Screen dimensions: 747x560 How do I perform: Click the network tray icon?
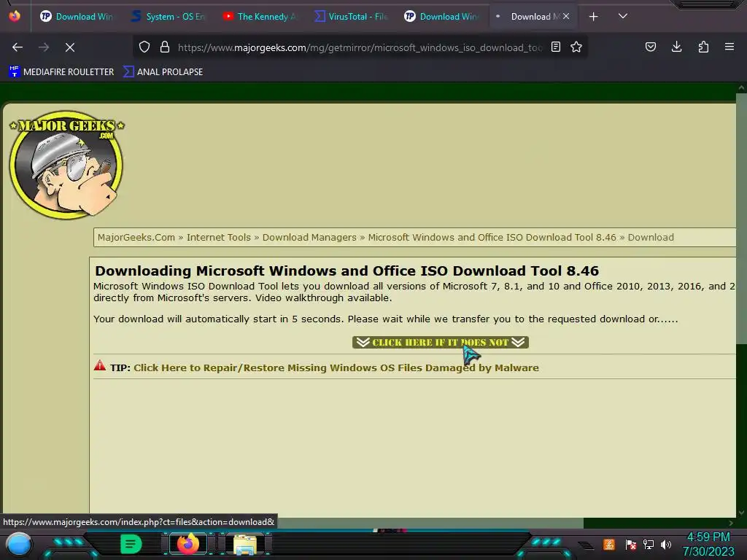click(x=649, y=544)
